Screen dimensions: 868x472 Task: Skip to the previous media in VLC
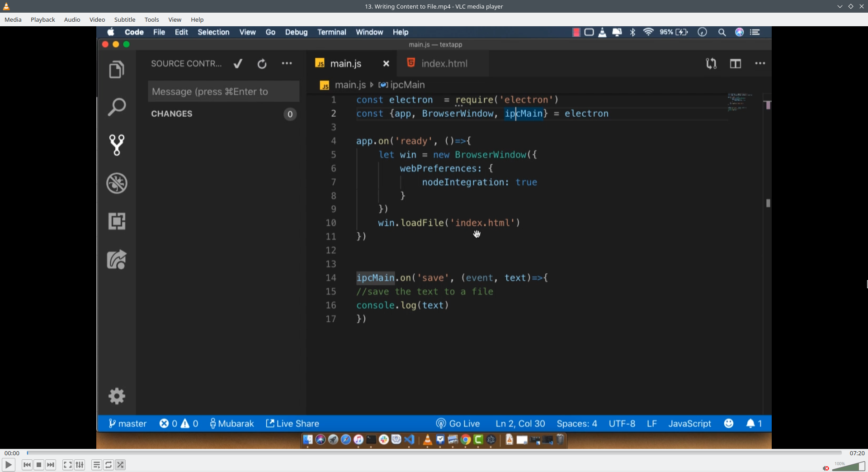(27, 465)
